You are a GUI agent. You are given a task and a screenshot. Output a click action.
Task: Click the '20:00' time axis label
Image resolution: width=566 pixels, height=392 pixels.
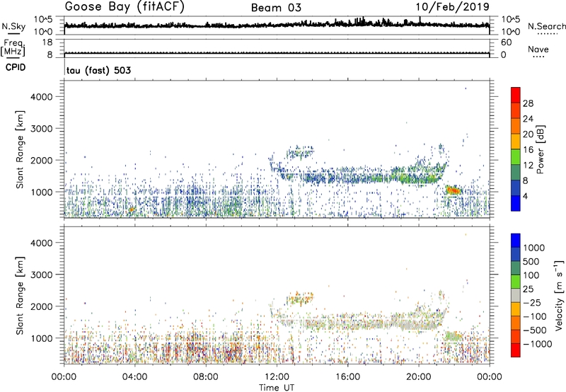(x=419, y=376)
